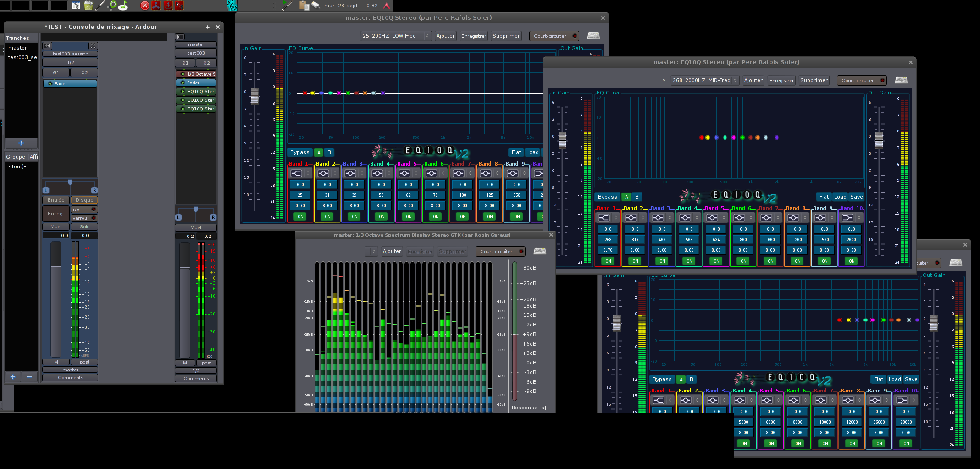Screen dimensions: 980x469
Task: Click the width toggle icon on master strip
Action: click(180, 37)
